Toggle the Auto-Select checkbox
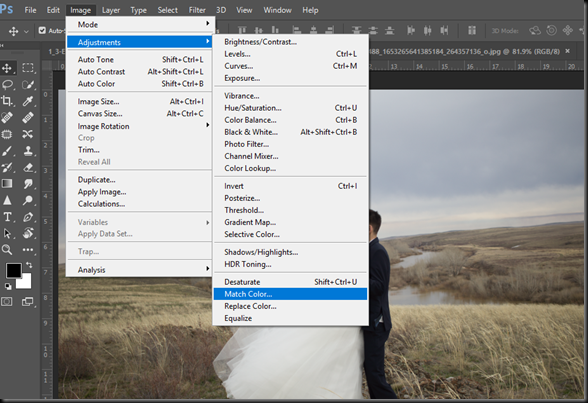The height and width of the screenshot is (403, 588). coord(42,30)
